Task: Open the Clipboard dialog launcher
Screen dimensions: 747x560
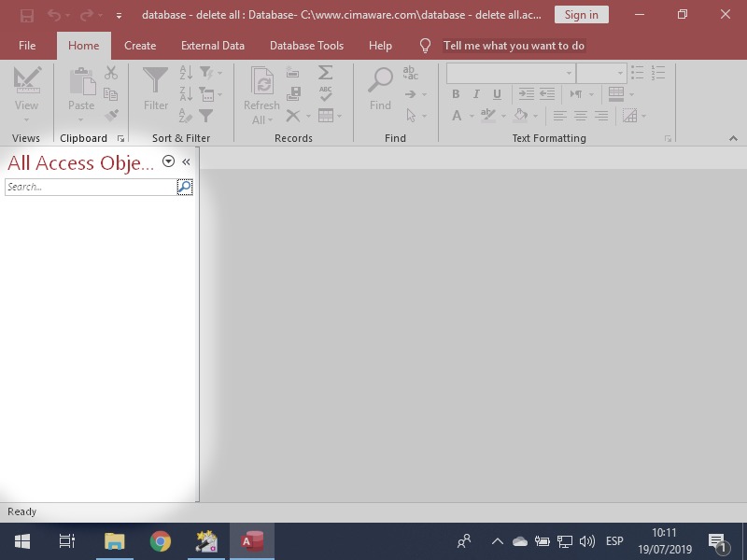Action: 120,138
